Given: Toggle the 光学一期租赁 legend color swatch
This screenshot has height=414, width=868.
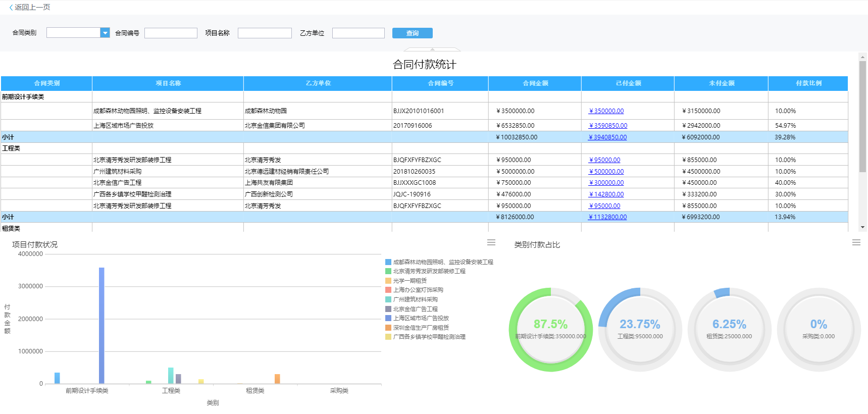Looking at the screenshot, I should [x=388, y=281].
